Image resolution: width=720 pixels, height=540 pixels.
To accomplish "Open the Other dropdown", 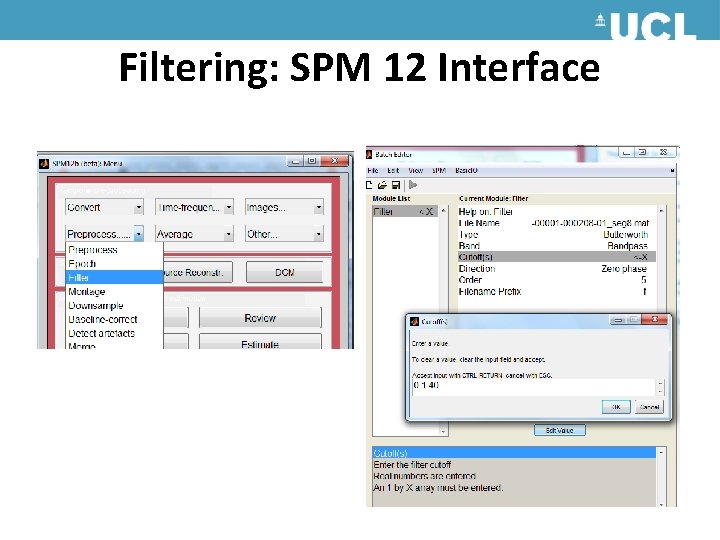I will [x=284, y=234].
